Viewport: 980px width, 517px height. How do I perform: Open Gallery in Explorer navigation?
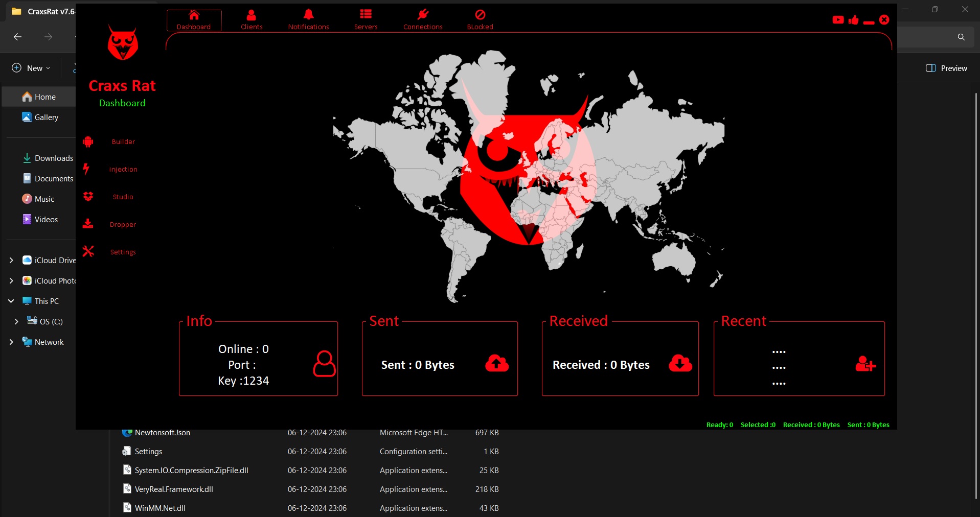(x=39, y=117)
